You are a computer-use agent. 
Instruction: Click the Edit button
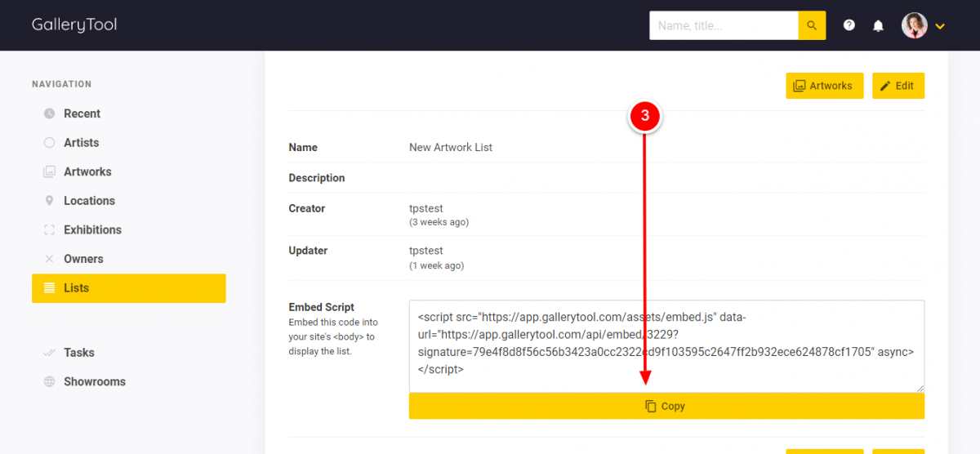pos(898,86)
